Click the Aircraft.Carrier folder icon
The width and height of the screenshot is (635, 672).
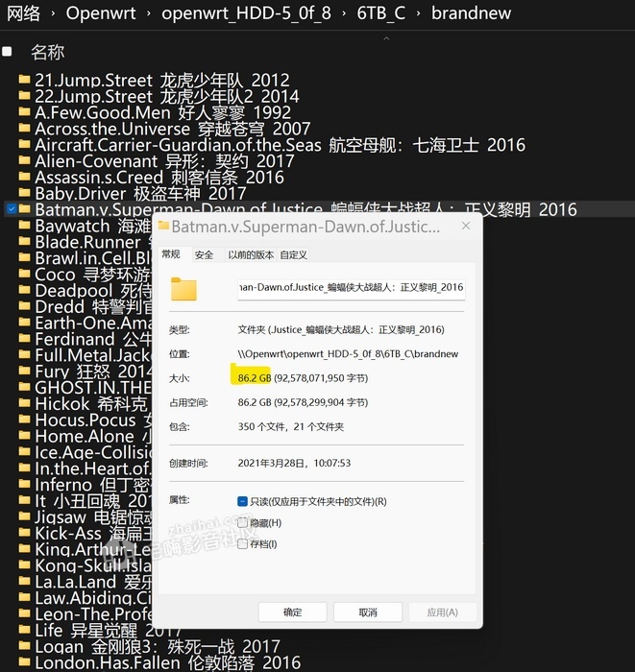[24, 144]
